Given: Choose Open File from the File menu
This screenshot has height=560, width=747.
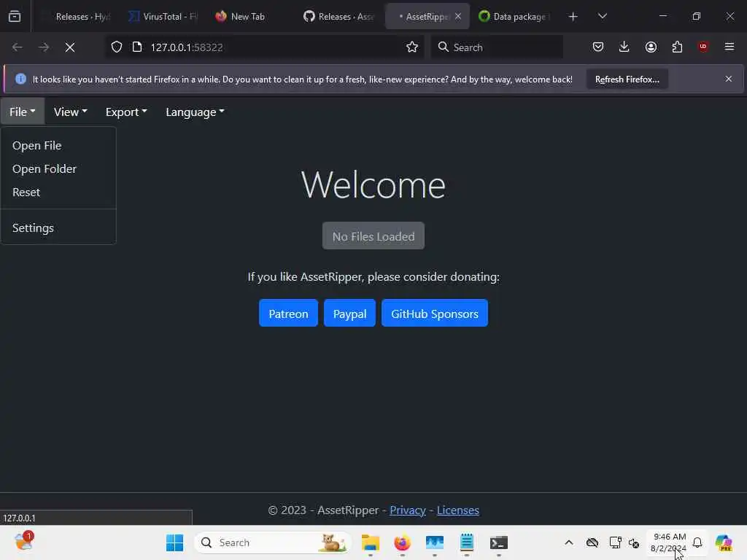Looking at the screenshot, I should (36, 145).
